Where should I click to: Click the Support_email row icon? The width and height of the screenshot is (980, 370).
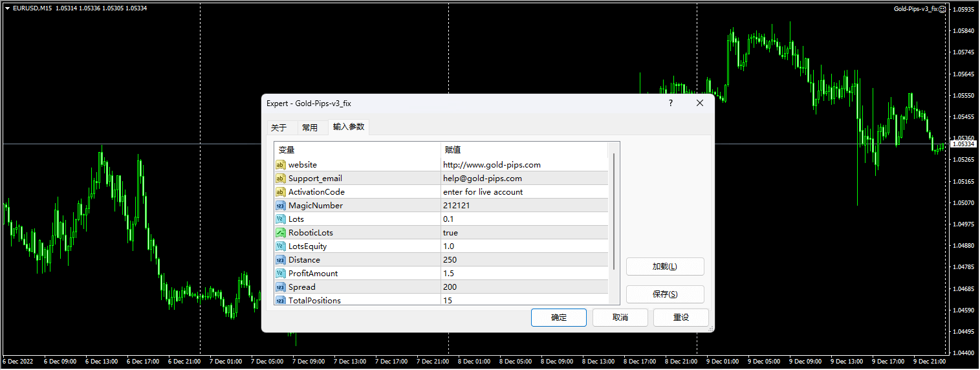coord(281,179)
